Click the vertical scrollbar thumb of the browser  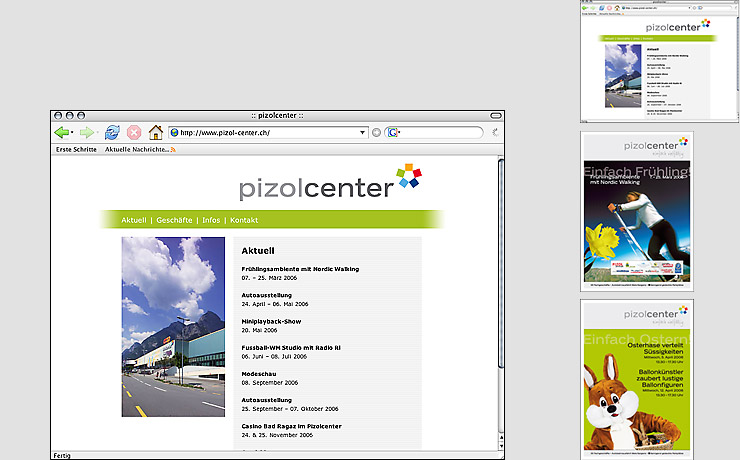501,263
